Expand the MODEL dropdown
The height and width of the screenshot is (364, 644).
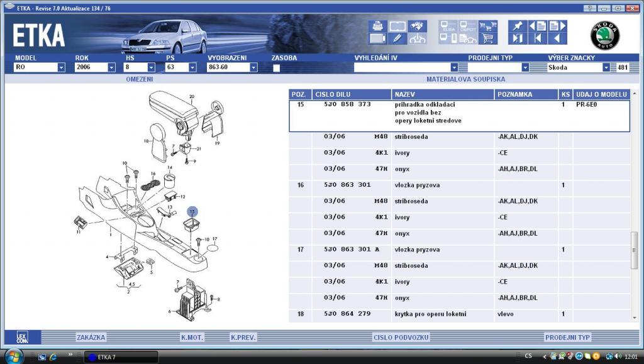click(x=61, y=67)
